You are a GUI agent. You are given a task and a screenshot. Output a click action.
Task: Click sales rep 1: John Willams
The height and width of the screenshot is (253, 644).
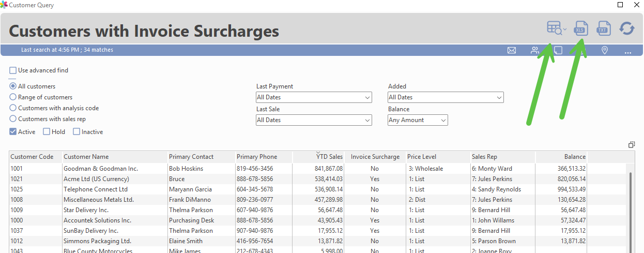tap(493, 220)
